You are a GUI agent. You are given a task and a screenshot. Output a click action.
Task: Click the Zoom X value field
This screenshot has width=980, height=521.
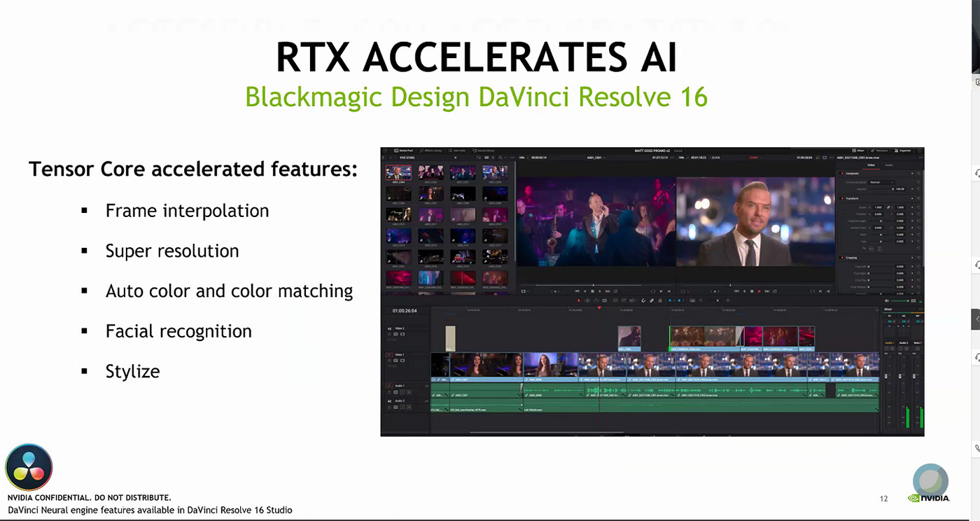click(878, 207)
